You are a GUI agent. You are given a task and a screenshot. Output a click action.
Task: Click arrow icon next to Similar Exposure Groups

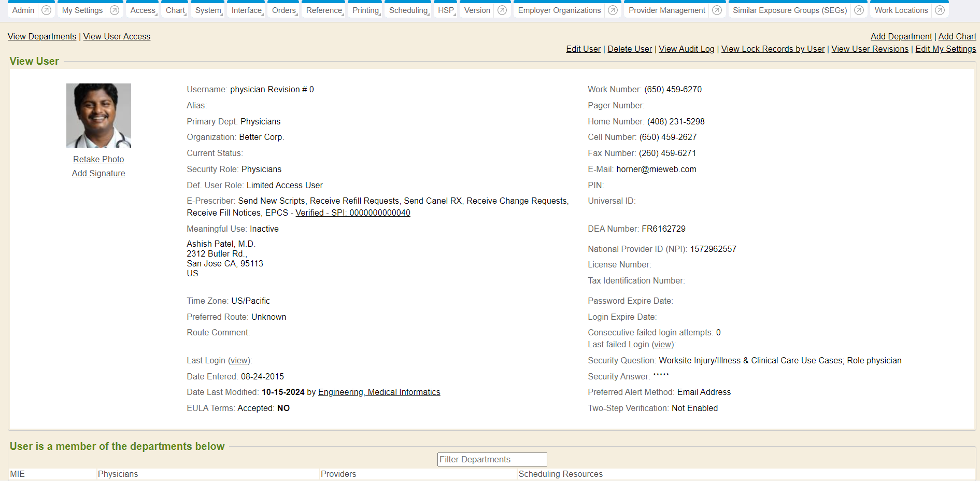tap(859, 10)
